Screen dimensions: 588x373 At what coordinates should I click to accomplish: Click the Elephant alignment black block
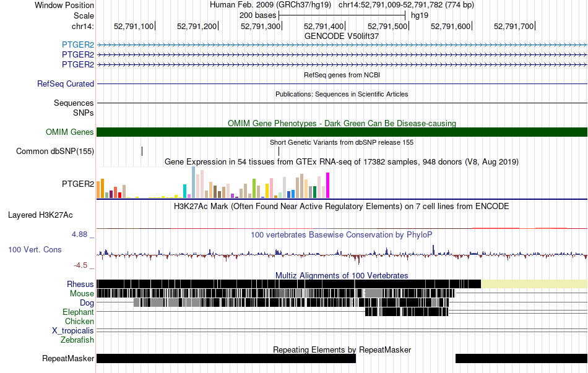(407, 312)
